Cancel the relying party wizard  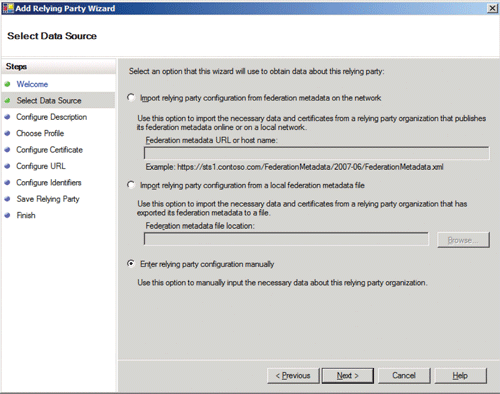[x=404, y=376]
